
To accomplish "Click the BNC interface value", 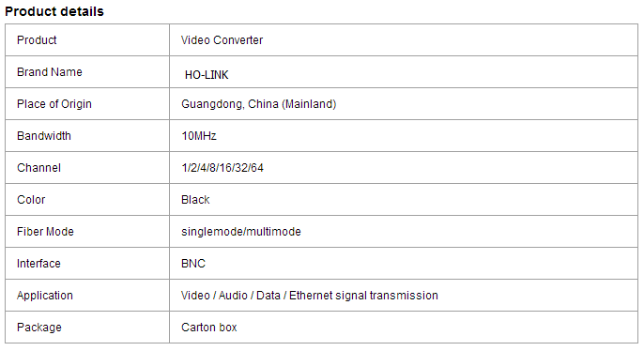I will (x=193, y=263).
